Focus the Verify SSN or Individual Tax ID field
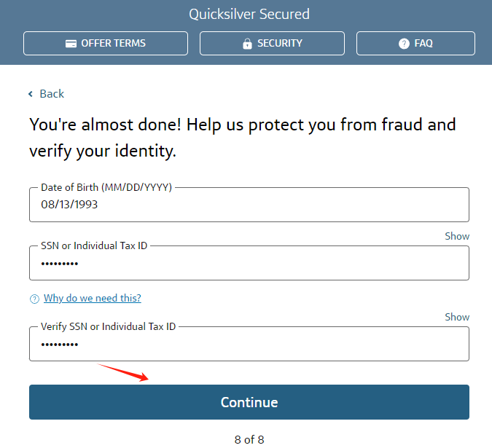Image resolution: width=492 pixels, height=448 pixels. 249,344
